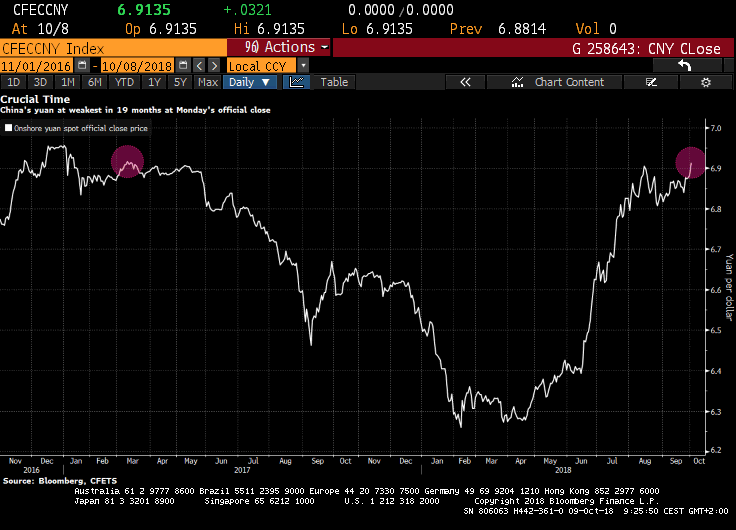This screenshot has height=530, width=736.
Task: Select the 5Y time range
Action: pyautogui.click(x=179, y=82)
